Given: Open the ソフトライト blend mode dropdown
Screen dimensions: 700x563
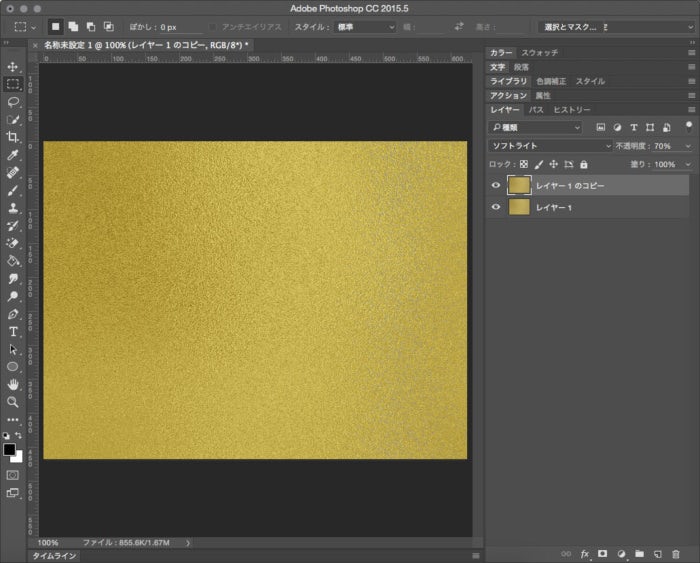Looking at the screenshot, I should coord(550,146).
